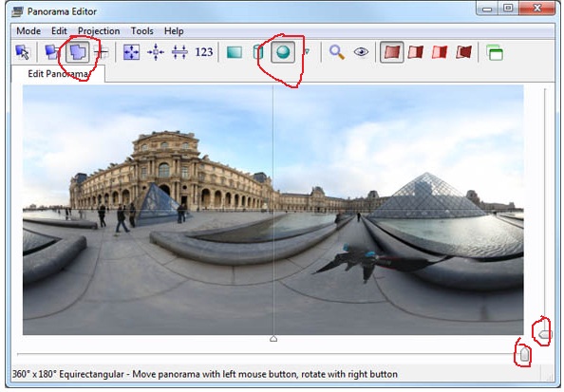Maximize the Panorama Editor window
The image size is (564, 392).
tap(508, 9)
